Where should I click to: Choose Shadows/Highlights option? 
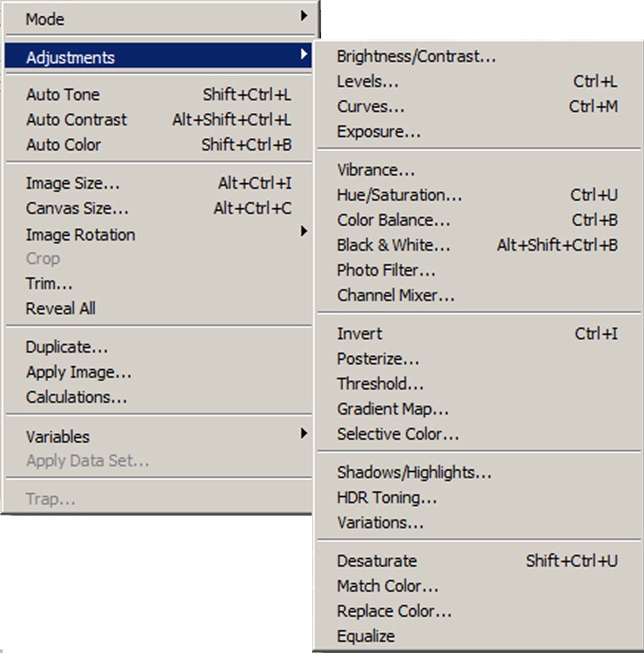[413, 473]
